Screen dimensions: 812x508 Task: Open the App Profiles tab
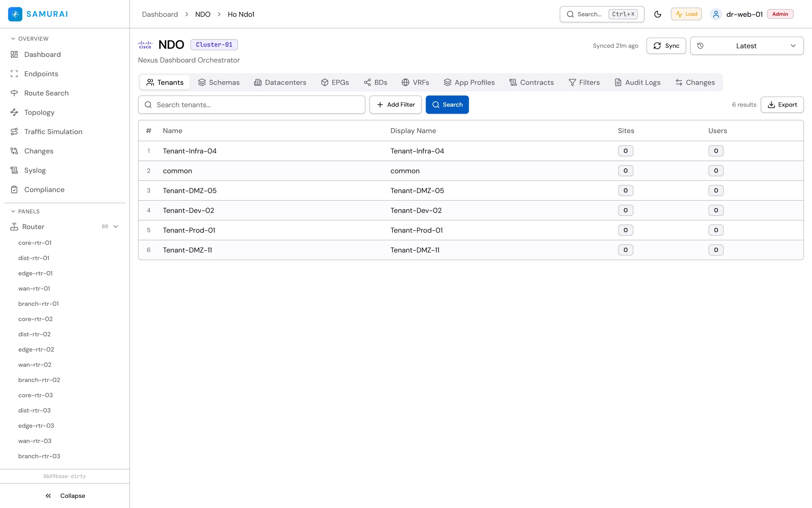tap(469, 82)
